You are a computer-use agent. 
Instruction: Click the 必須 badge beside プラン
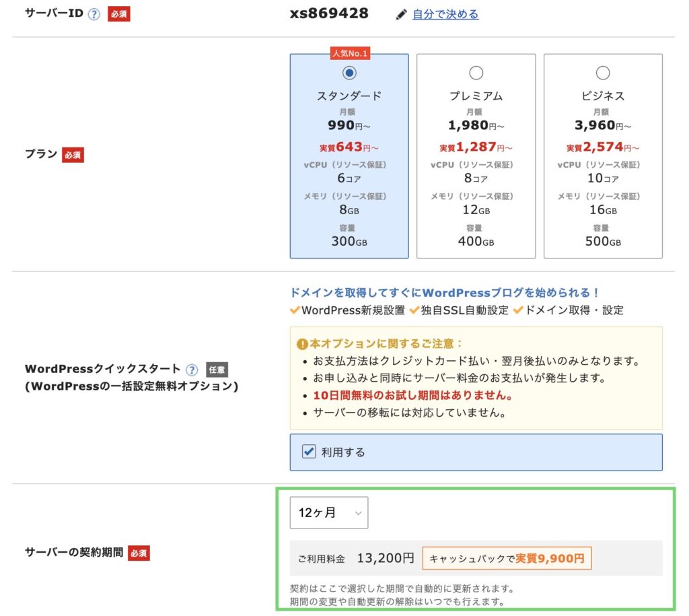point(73,155)
